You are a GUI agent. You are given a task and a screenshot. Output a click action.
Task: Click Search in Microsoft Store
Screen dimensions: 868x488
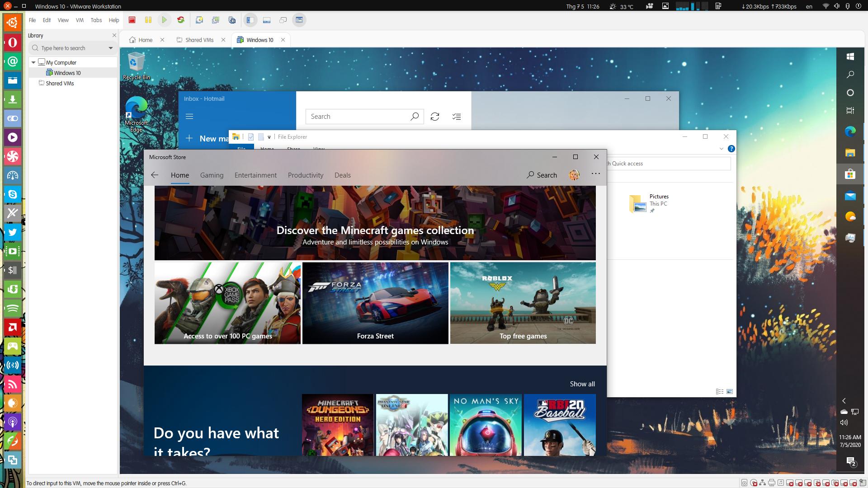[x=542, y=175]
